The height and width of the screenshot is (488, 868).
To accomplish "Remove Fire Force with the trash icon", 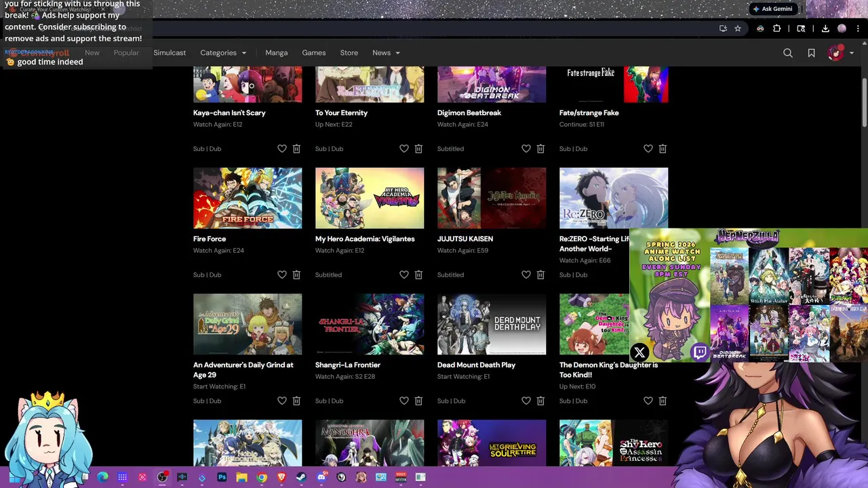I will click(x=296, y=274).
